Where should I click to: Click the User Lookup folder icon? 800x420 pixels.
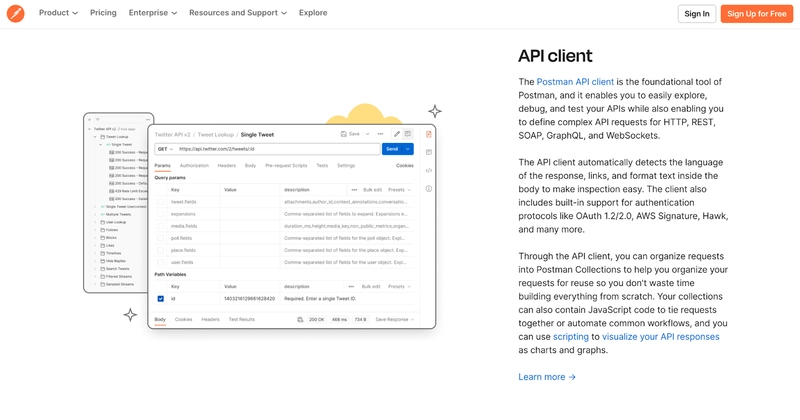tap(103, 223)
